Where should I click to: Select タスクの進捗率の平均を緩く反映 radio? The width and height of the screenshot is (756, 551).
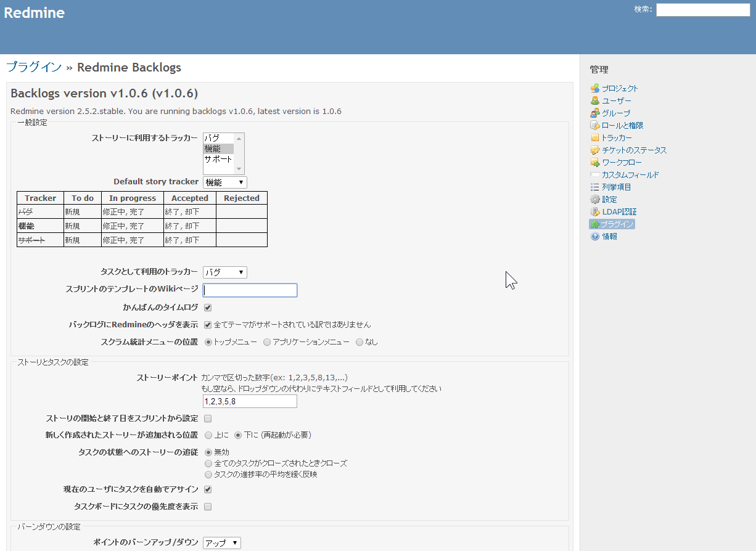point(208,474)
